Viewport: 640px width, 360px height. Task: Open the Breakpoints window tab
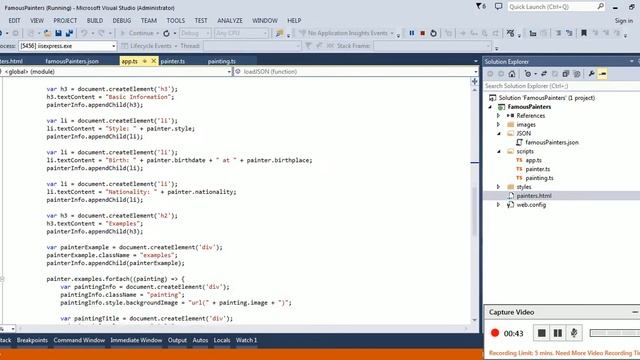tap(32, 340)
